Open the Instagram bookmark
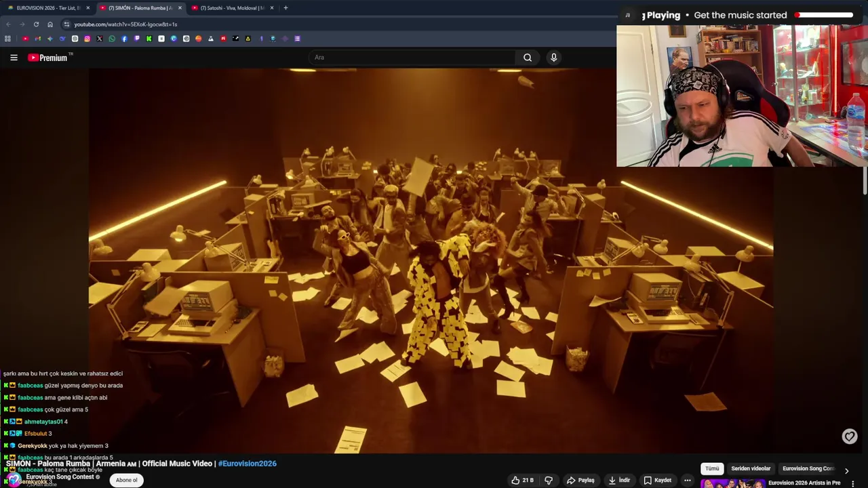The width and height of the screenshot is (868, 488). (x=87, y=39)
